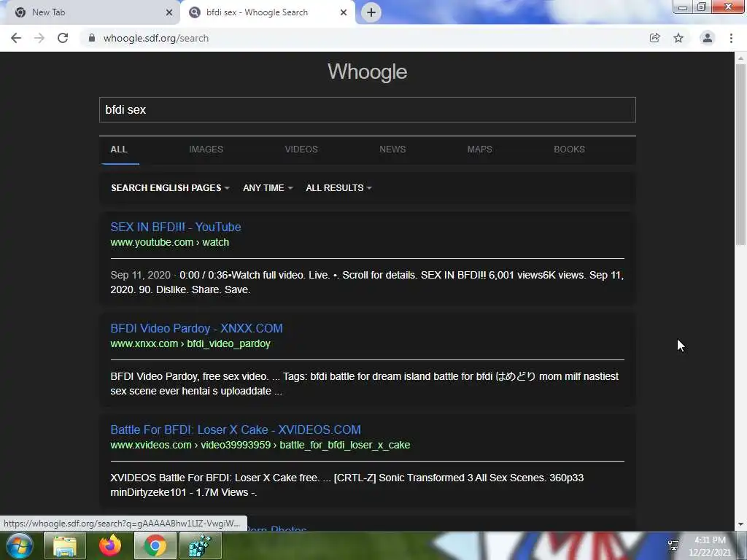
Task: Click the scrollbar up arrow
Action: [740, 58]
